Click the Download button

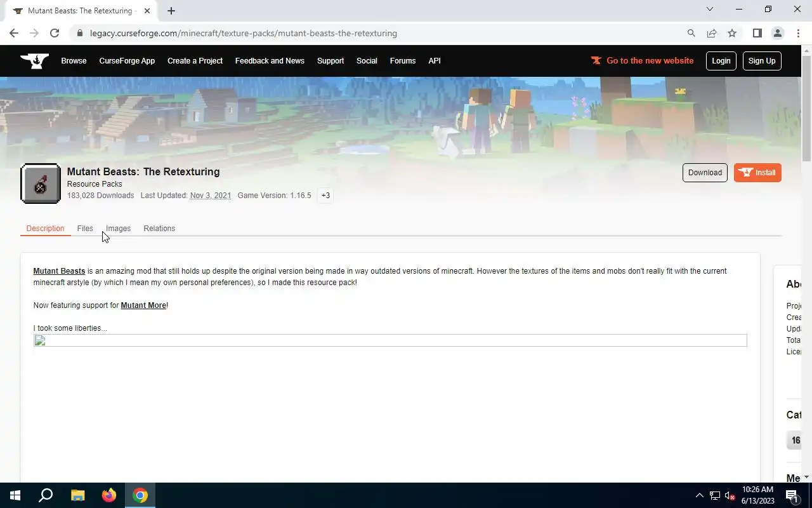click(705, 173)
